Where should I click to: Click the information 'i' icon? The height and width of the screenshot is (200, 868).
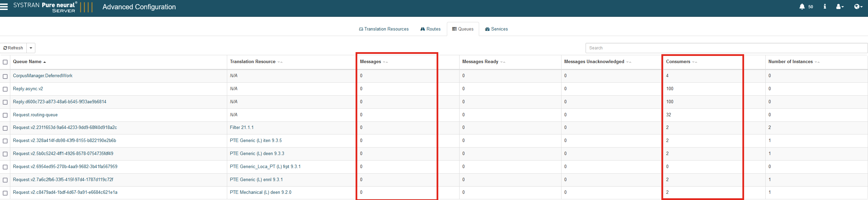point(825,7)
